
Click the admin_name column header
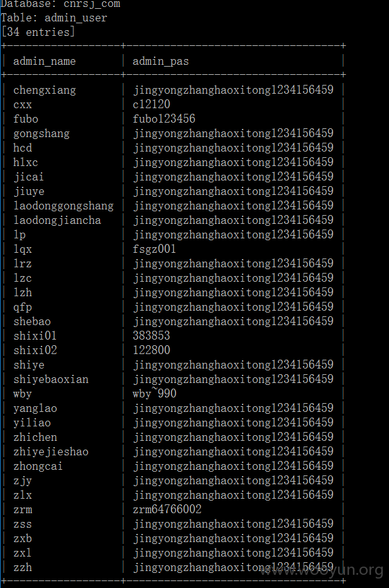45,61
